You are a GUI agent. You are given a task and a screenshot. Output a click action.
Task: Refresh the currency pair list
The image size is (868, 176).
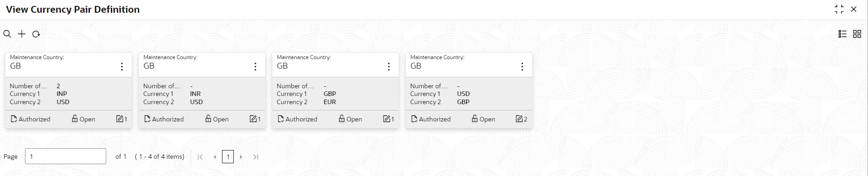[x=36, y=34]
